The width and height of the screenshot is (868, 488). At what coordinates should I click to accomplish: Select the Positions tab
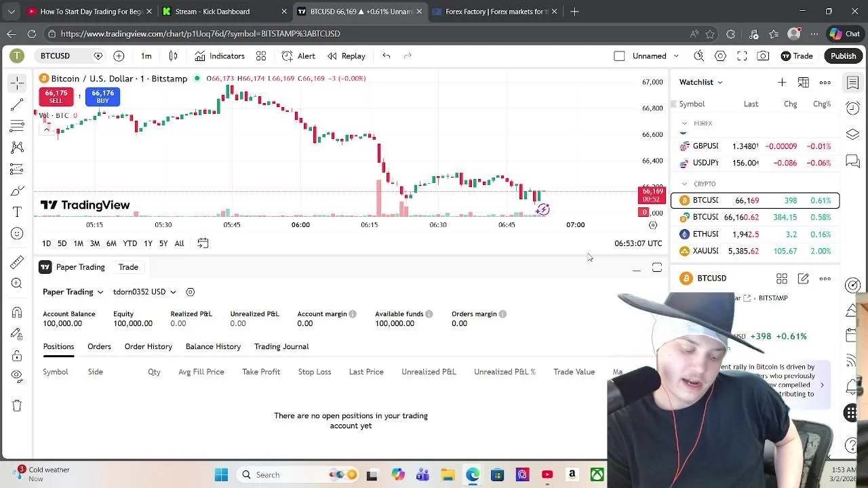coord(59,346)
